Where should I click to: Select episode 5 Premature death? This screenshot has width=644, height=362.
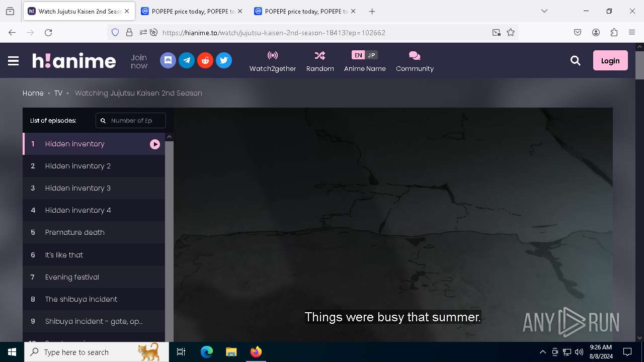pos(94,232)
